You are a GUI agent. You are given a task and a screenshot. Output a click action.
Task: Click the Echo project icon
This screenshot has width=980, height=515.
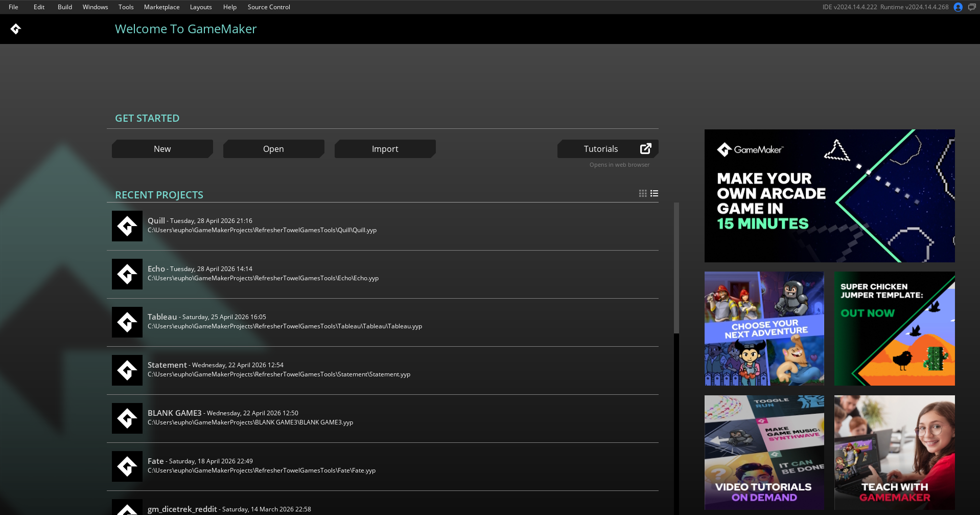127,274
